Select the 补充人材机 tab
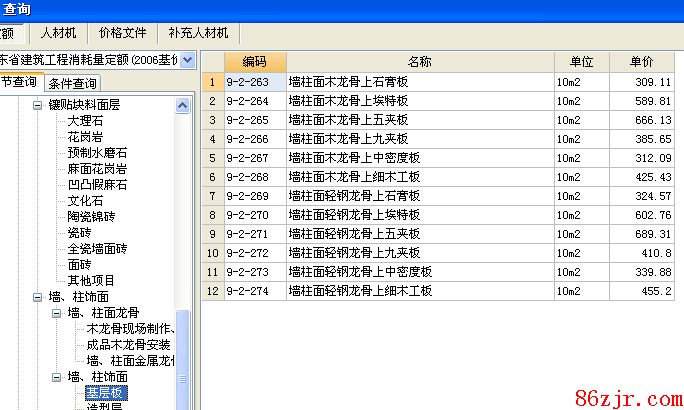Viewport: 684px width, 410px height. click(198, 33)
